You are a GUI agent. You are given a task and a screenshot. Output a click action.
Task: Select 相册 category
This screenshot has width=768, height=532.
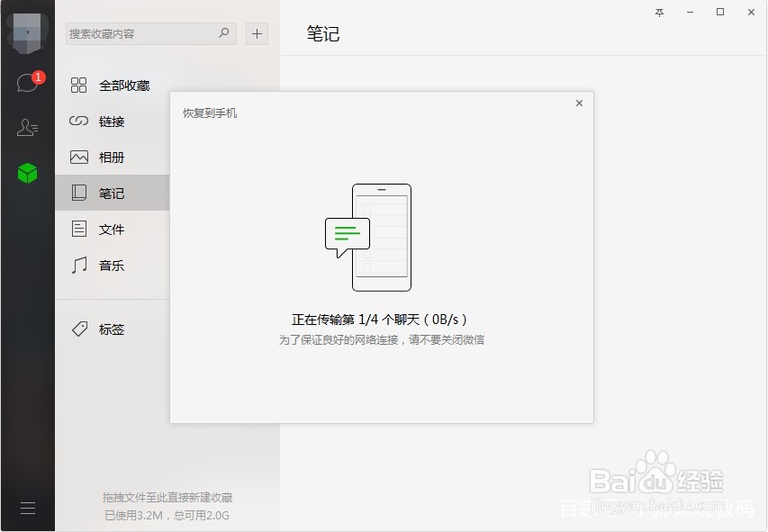113,158
